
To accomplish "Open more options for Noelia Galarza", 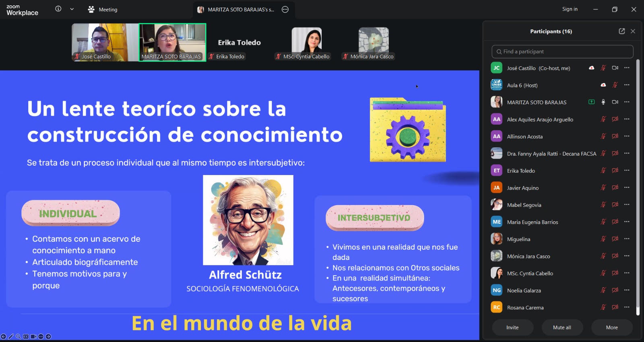I will click(627, 290).
